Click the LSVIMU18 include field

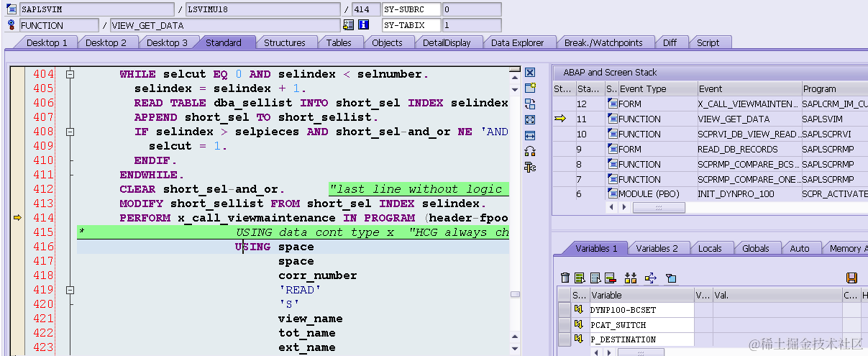262,9
